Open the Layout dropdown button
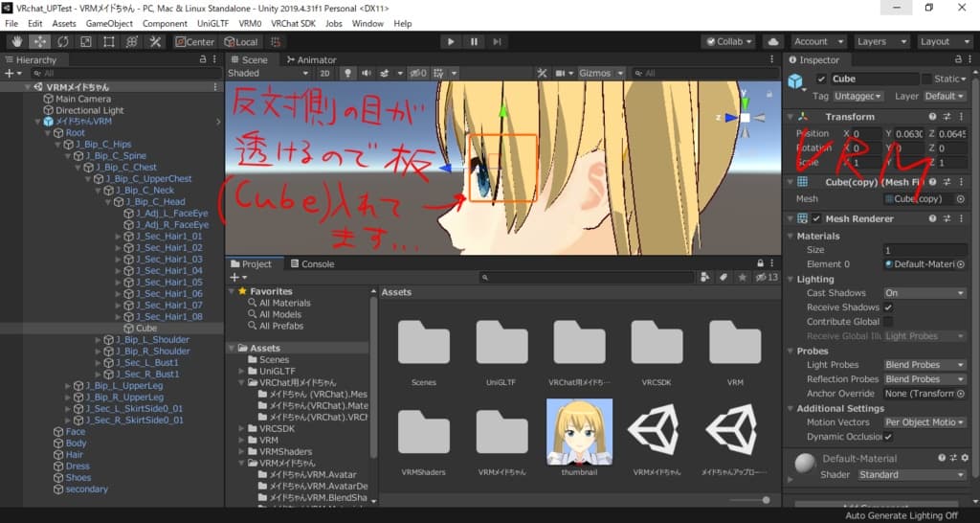 [943, 42]
